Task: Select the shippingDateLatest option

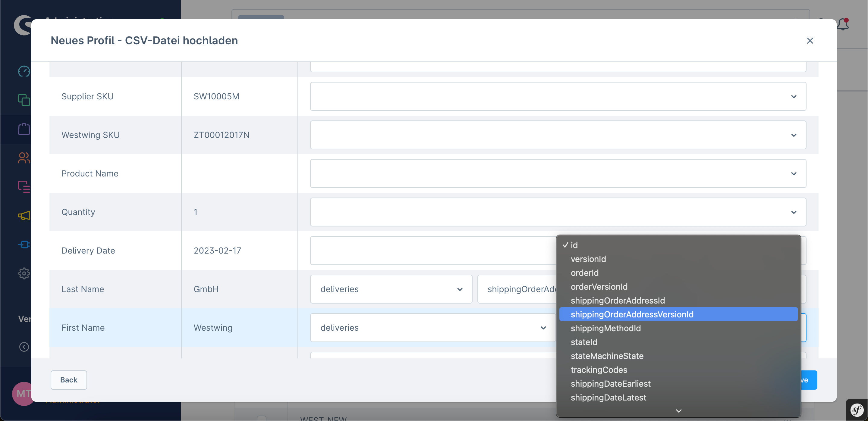Action: 678,398
